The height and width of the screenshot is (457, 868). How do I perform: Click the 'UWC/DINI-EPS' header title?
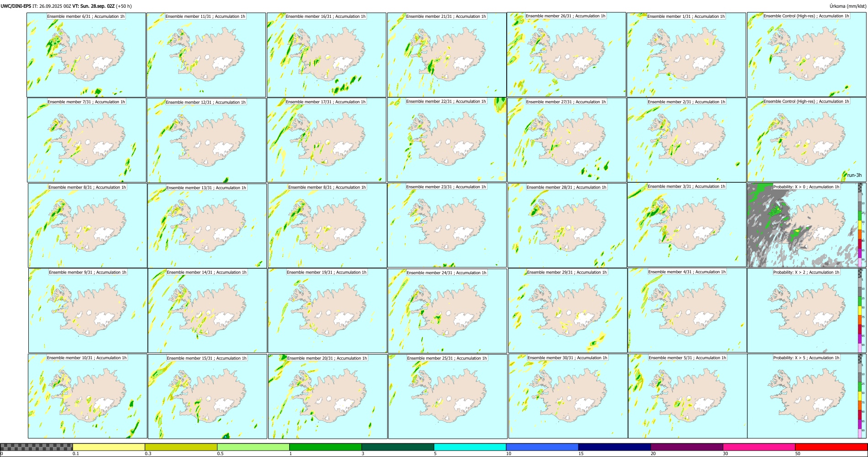pos(16,6)
